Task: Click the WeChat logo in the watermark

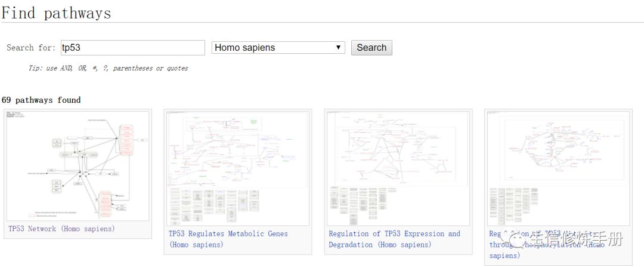Action: (512, 240)
